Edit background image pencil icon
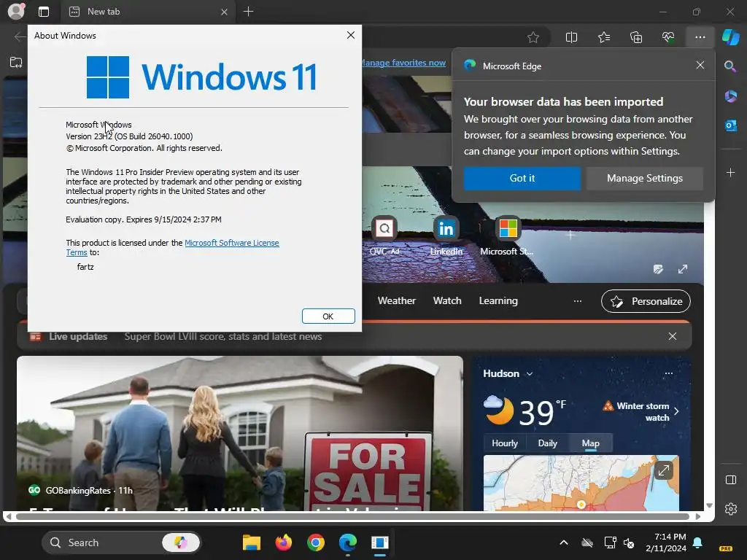The image size is (747, 560). pos(659,269)
